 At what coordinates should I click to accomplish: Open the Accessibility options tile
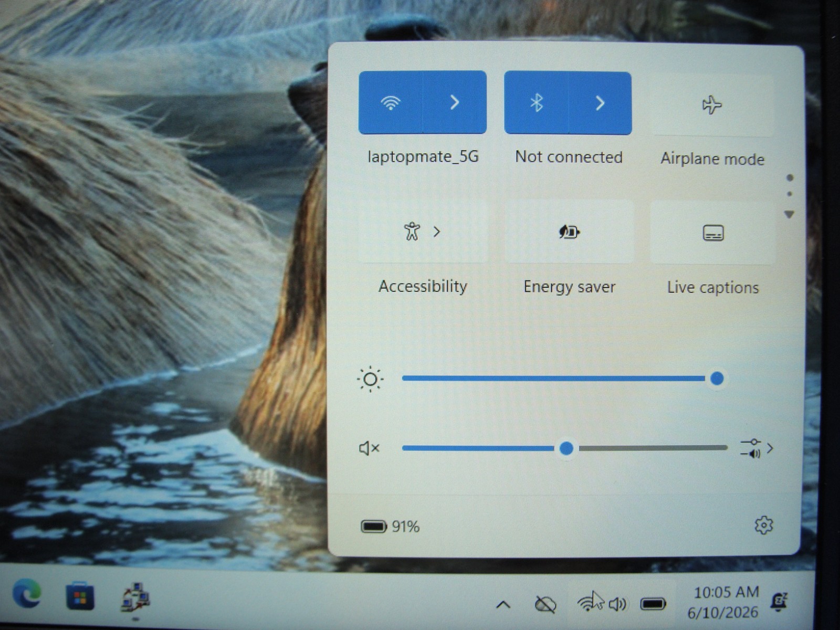coord(423,232)
